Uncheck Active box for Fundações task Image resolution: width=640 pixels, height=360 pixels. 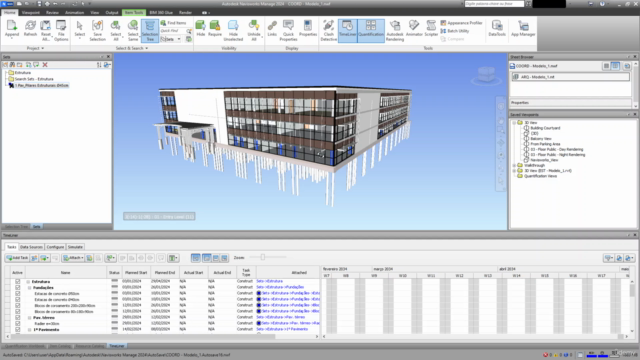[18, 287]
